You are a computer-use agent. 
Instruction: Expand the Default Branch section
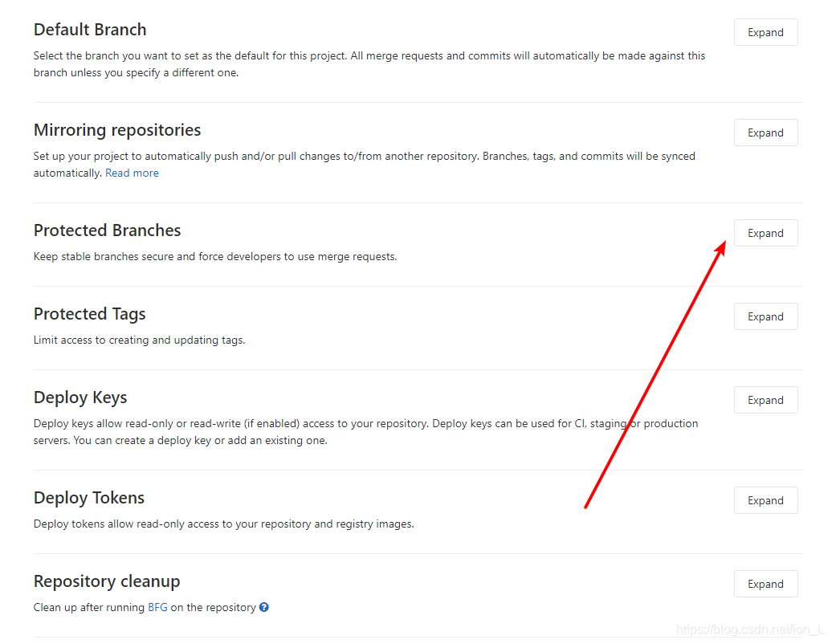(765, 32)
